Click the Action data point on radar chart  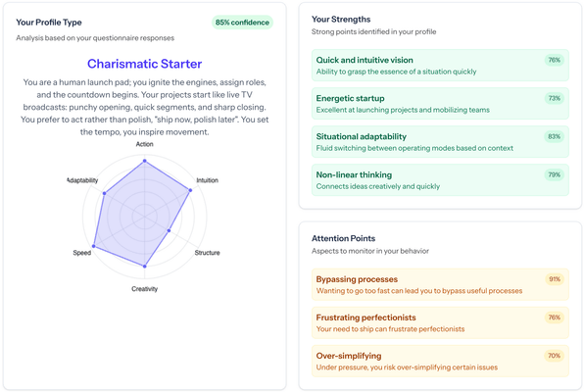point(145,161)
